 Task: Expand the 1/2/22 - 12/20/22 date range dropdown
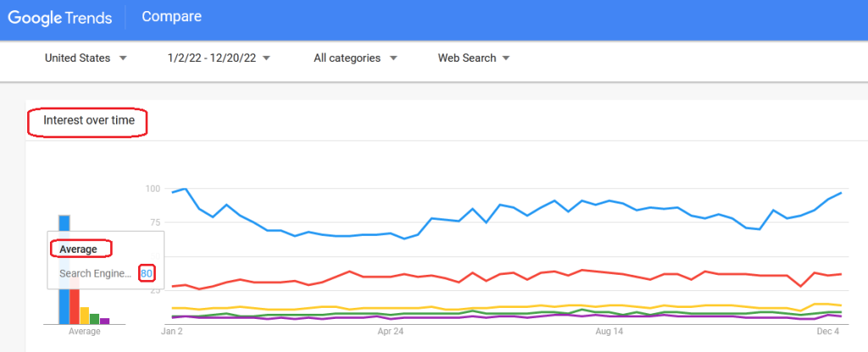(x=219, y=59)
